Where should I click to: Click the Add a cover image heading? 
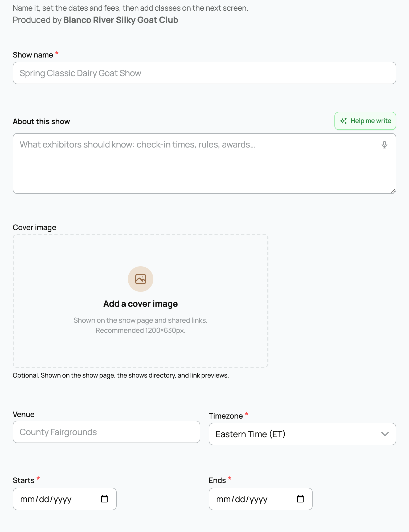click(x=141, y=304)
